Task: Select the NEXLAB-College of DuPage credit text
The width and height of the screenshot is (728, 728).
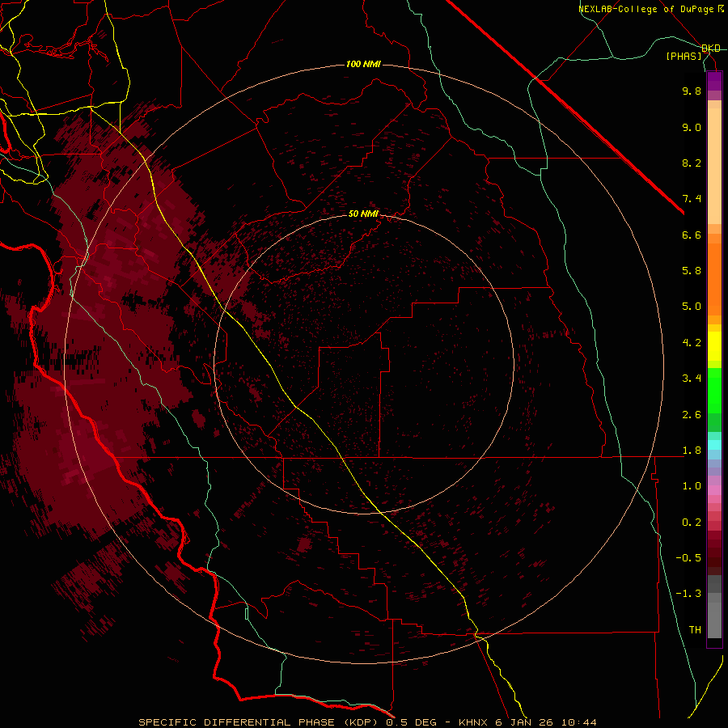Action: pos(645,9)
